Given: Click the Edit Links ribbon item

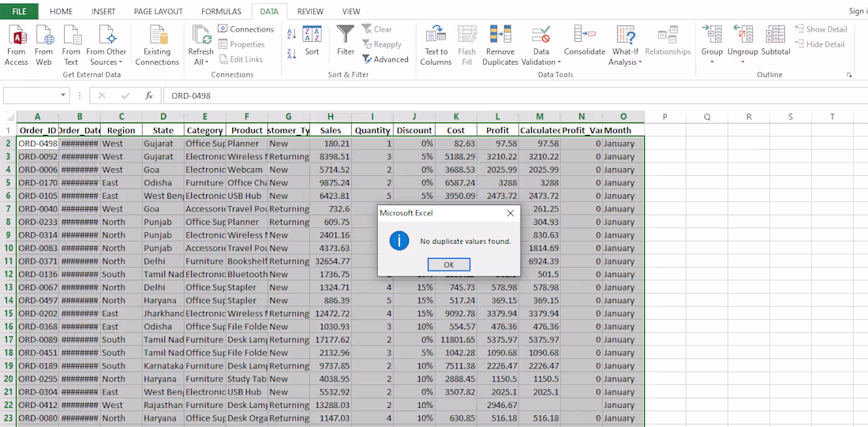Looking at the screenshot, I should point(241,58).
